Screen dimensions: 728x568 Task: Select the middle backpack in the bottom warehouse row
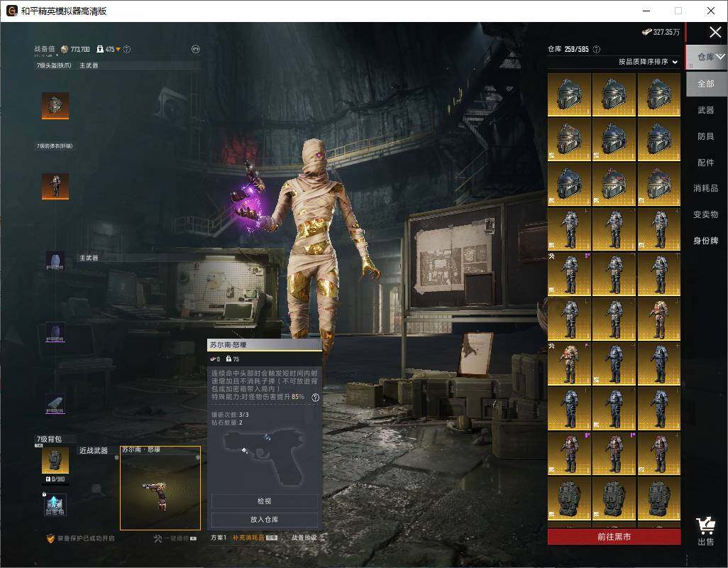click(x=614, y=499)
